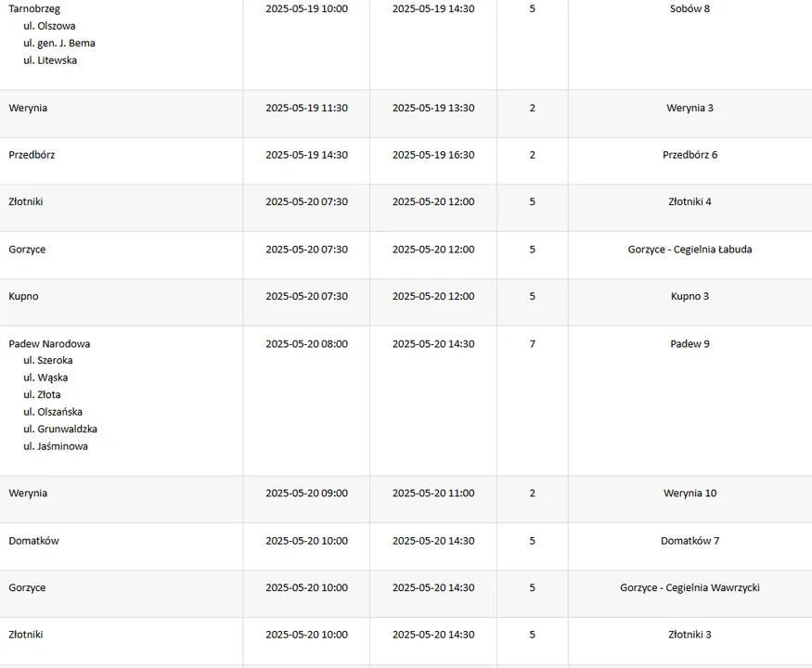Click the Padew Narodowa locality heading
This screenshot has width=812, height=668.
coord(49,344)
